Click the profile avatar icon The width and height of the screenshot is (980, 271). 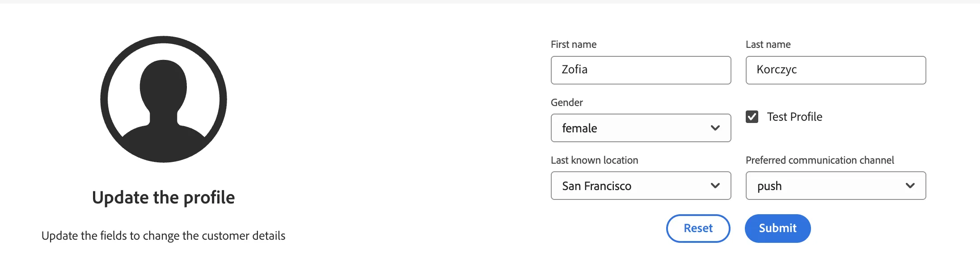[x=164, y=99]
